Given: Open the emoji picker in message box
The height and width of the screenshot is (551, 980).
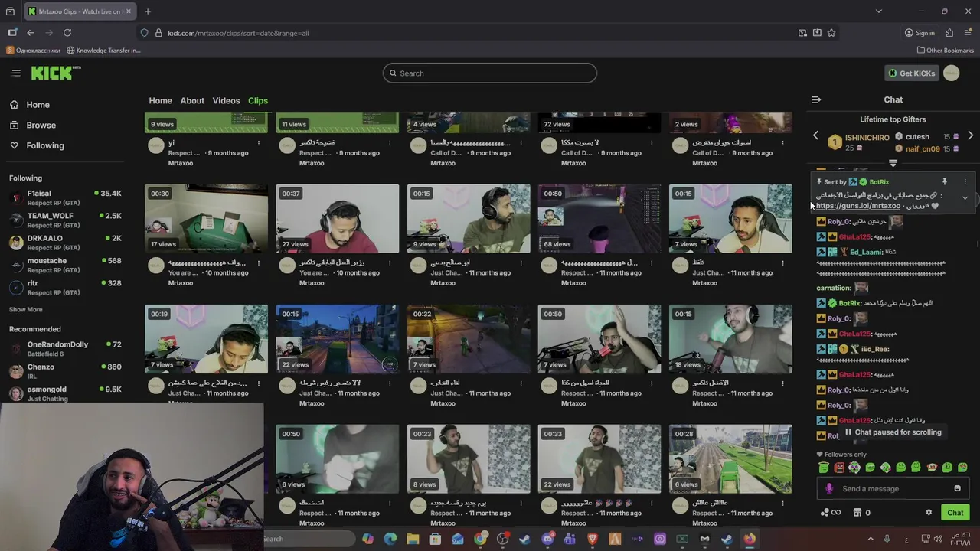Looking at the screenshot, I should [957, 488].
